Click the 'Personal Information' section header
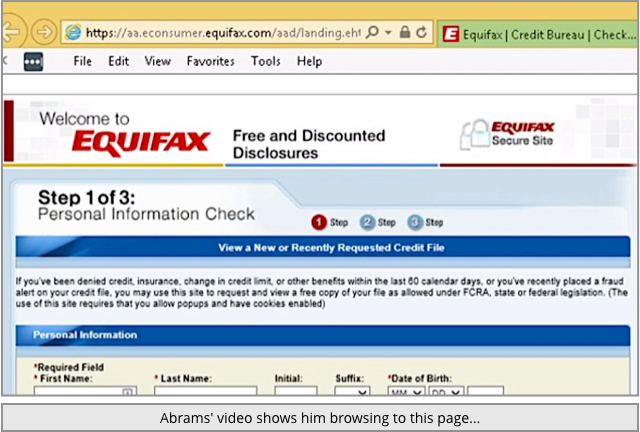 323,335
